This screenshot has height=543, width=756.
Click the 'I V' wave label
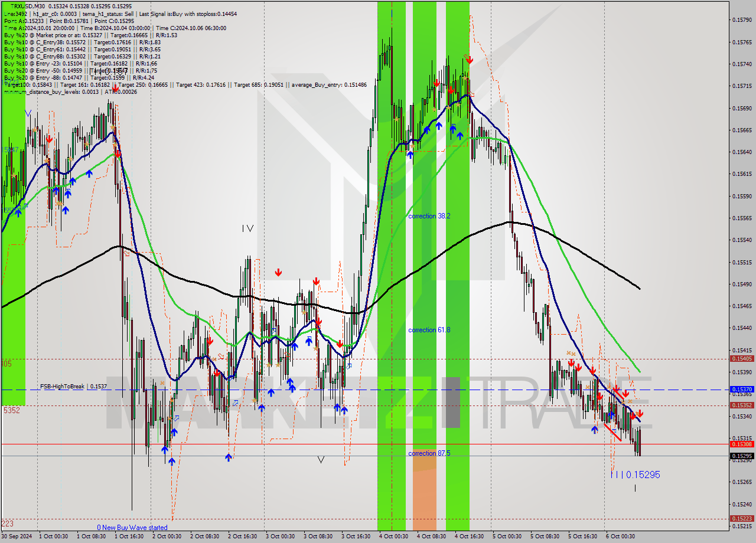click(247, 228)
